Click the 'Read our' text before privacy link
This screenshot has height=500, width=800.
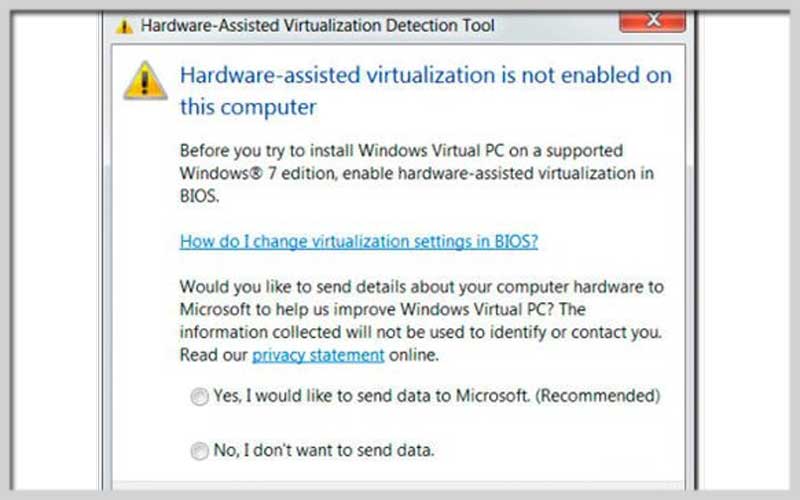(x=213, y=355)
